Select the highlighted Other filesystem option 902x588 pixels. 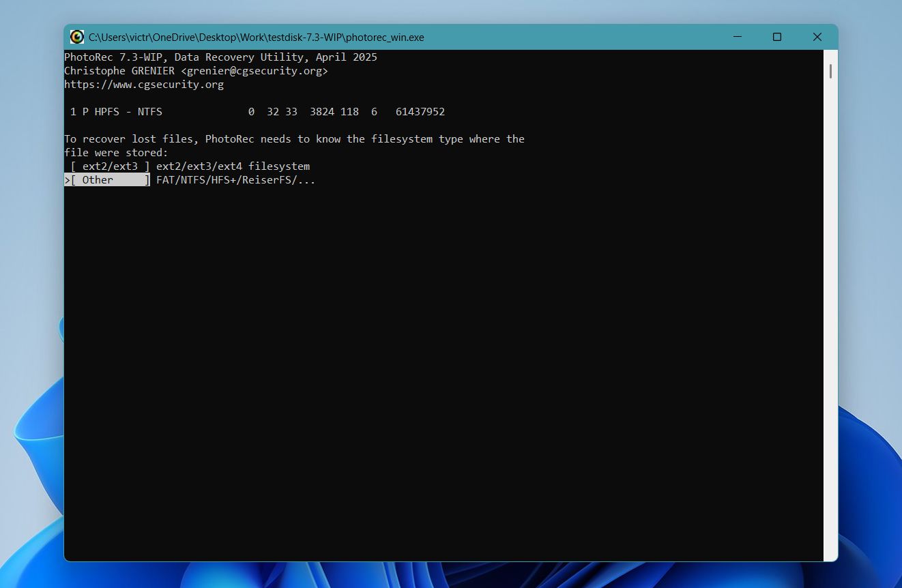click(x=106, y=179)
